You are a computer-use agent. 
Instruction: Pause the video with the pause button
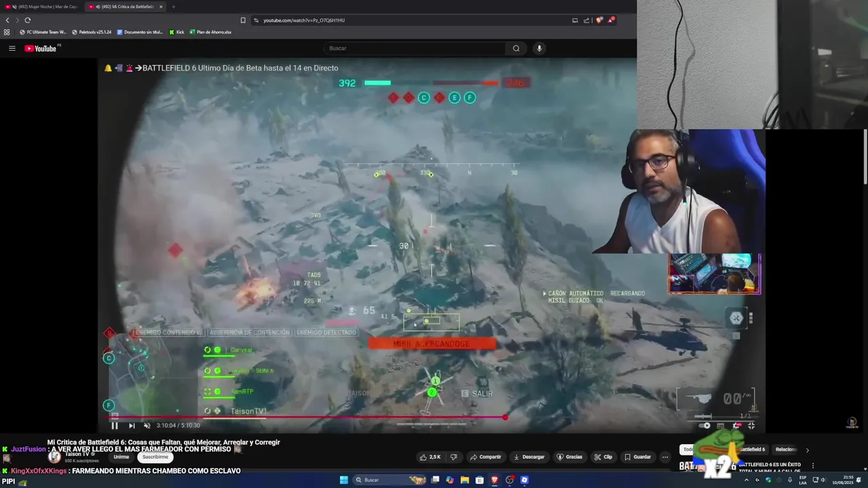tap(115, 426)
